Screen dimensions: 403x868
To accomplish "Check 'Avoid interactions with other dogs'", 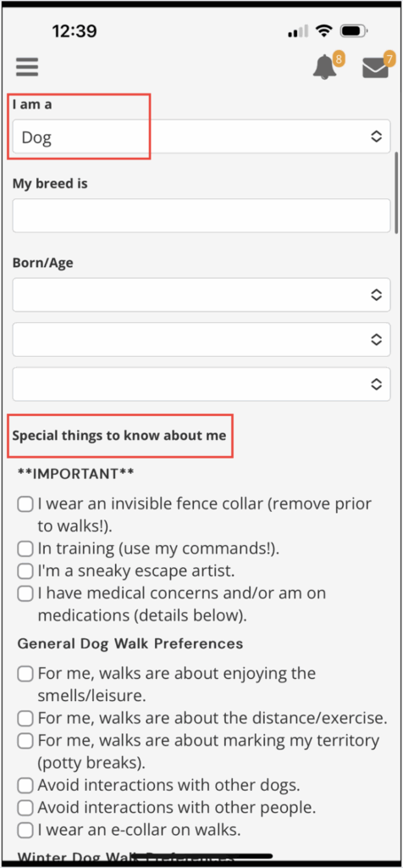I will click(x=25, y=785).
